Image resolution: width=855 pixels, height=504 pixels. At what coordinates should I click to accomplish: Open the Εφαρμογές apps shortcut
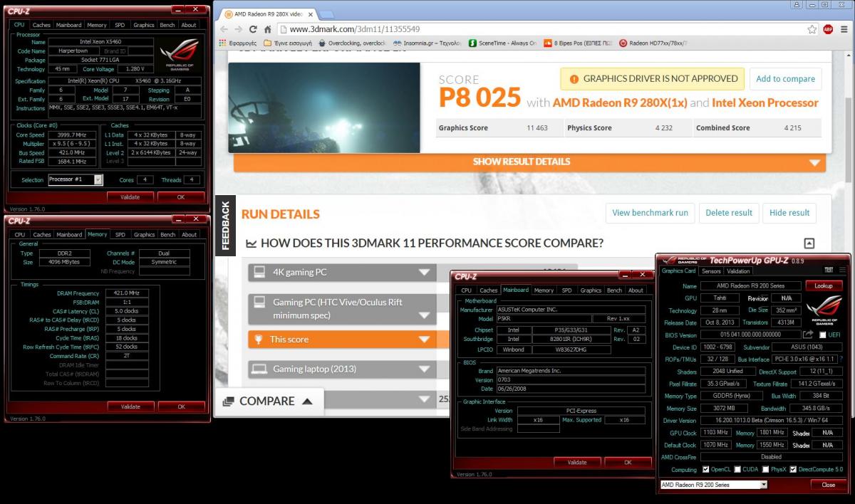(237, 43)
